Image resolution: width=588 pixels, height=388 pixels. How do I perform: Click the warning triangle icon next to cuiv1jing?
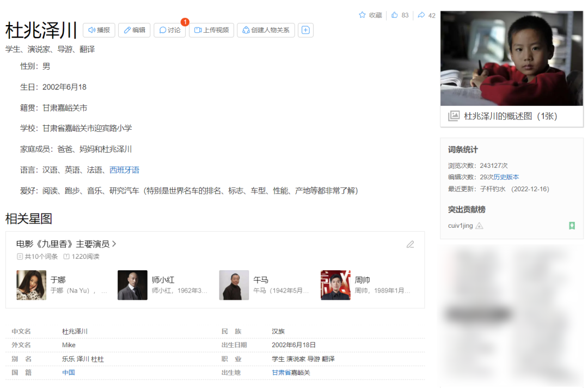[x=479, y=226]
